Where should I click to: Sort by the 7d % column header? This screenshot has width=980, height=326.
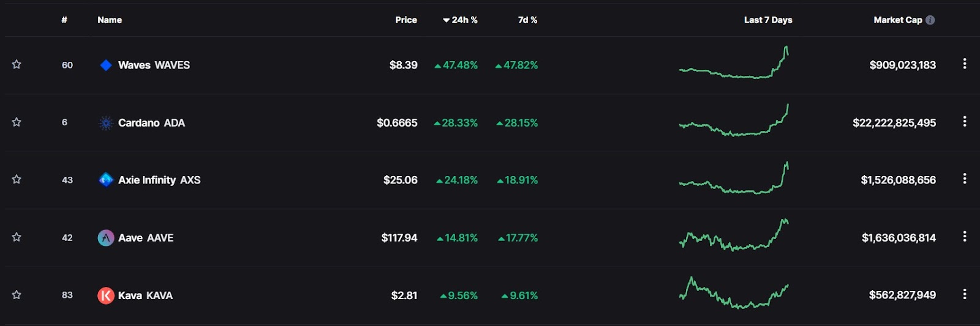527,20
